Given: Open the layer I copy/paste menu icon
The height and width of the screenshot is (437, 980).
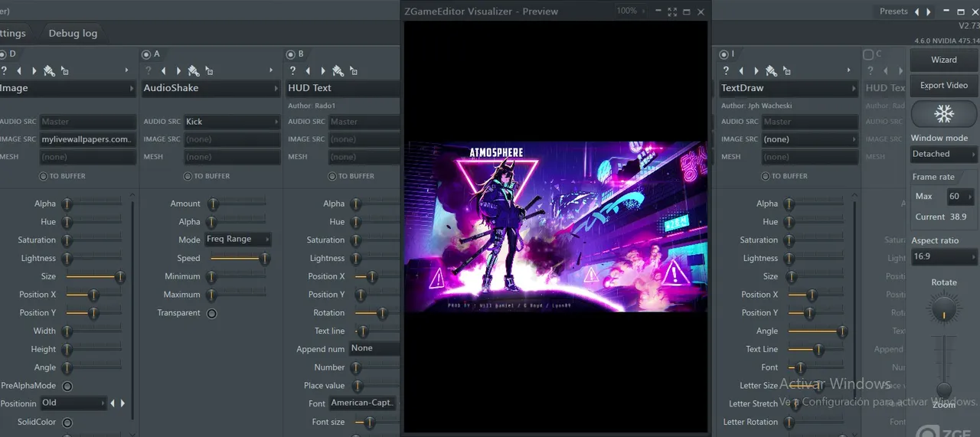Looking at the screenshot, I should 786,70.
